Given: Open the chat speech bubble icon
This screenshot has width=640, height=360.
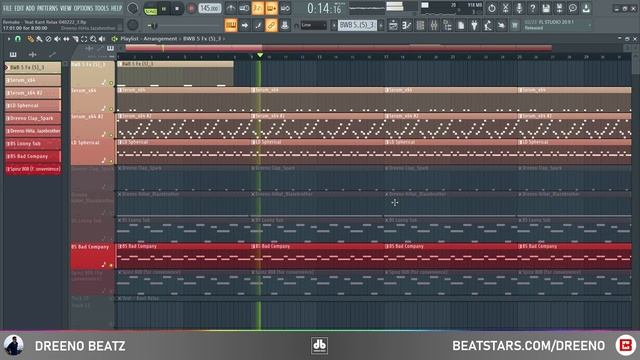Looking at the screenshot, I should [x=573, y=8].
